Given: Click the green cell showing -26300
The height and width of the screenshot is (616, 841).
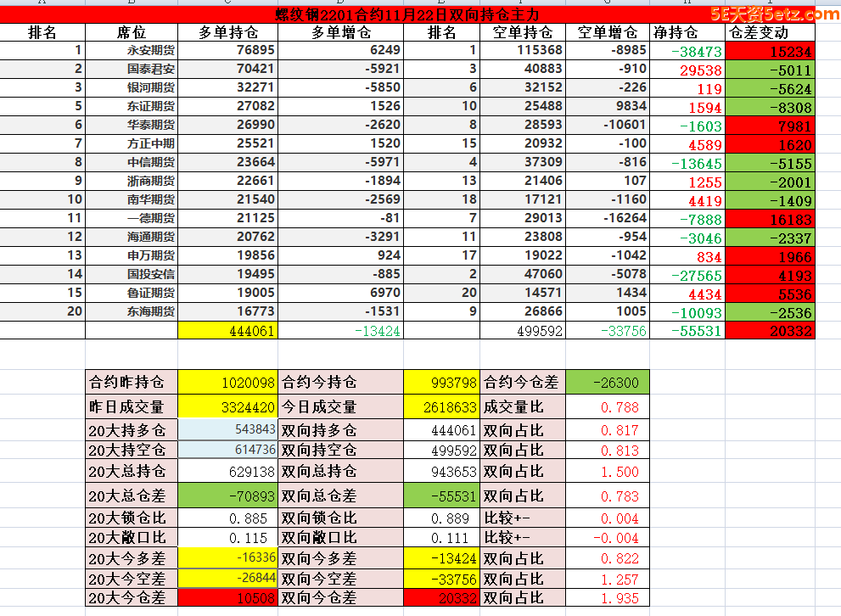Looking at the screenshot, I should [x=607, y=383].
